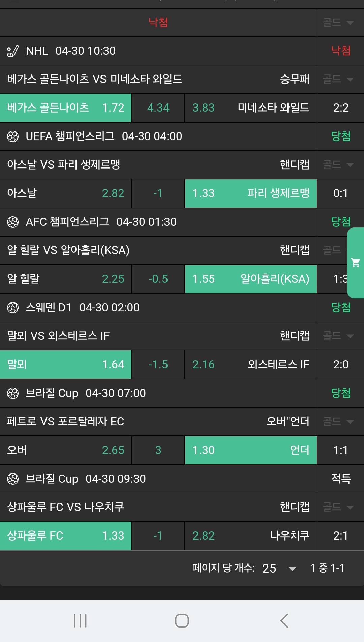
Task: Tap the 말뫼 1.64 handicap cell
Action: point(66,365)
